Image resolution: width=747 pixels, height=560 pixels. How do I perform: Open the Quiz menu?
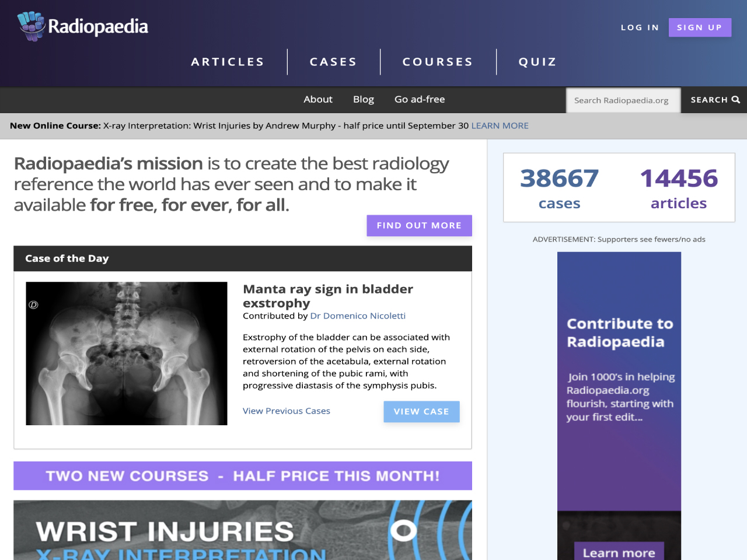tap(537, 62)
